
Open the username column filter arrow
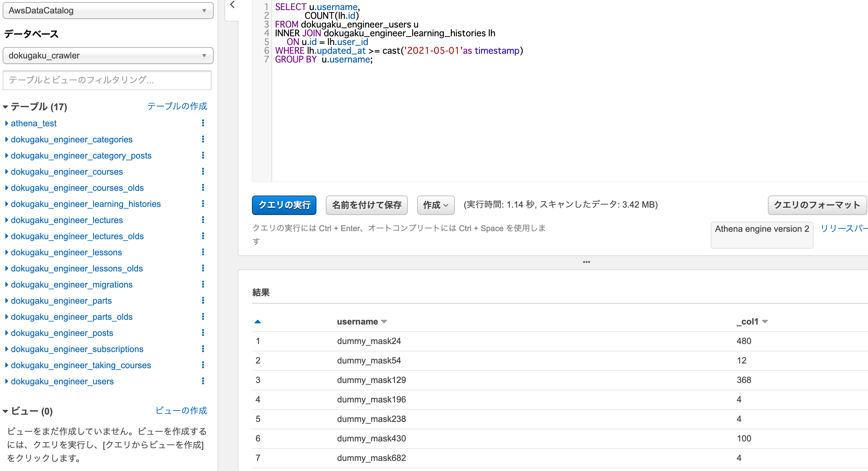(384, 322)
